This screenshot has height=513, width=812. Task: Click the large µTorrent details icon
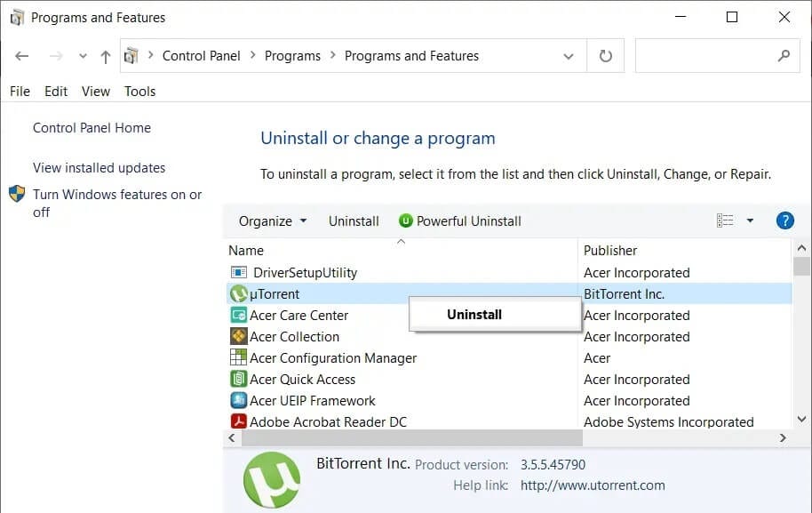pyautogui.click(x=272, y=480)
